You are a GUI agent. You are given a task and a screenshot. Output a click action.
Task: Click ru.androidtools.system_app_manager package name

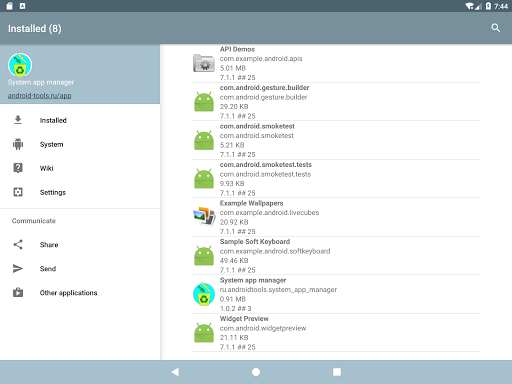coord(278,290)
